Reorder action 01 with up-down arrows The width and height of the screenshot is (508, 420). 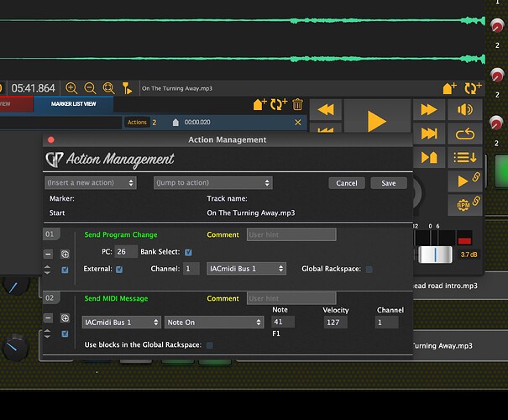(x=47, y=270)
